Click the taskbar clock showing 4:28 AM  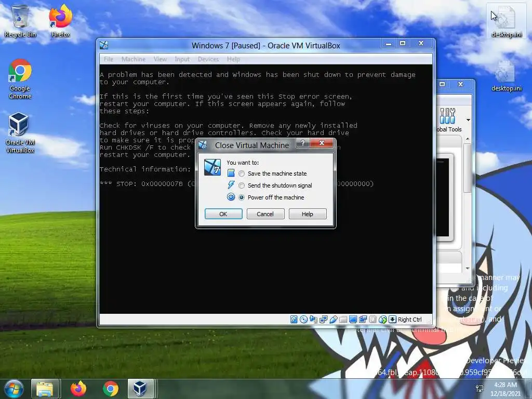coord(506,389)
